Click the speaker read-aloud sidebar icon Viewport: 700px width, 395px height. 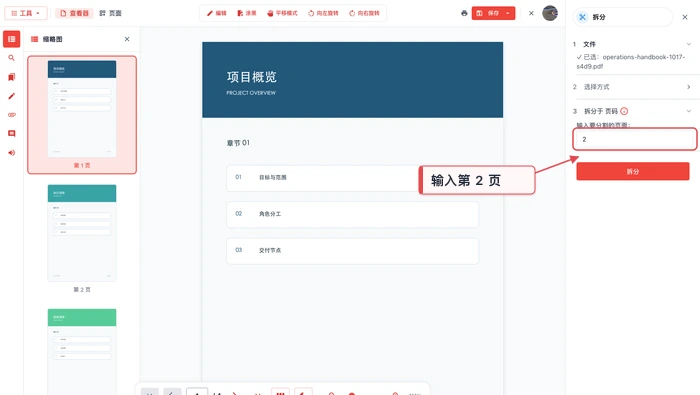(x=12, y=153)
